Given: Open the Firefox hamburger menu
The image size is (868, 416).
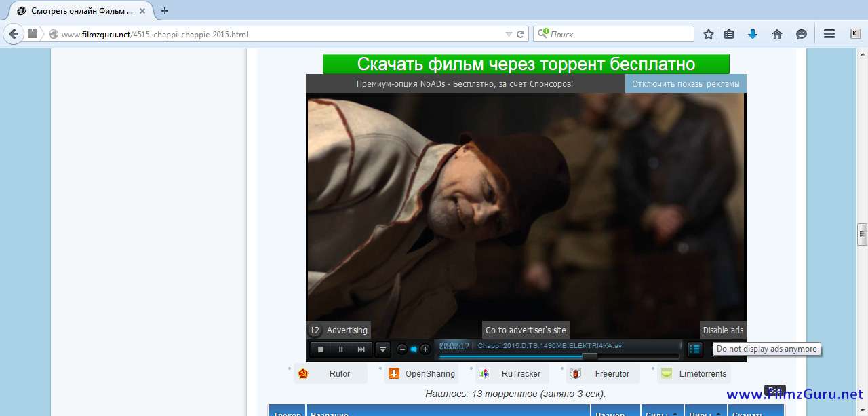Looking at the screenshot, I should click(x=829, y=34).
